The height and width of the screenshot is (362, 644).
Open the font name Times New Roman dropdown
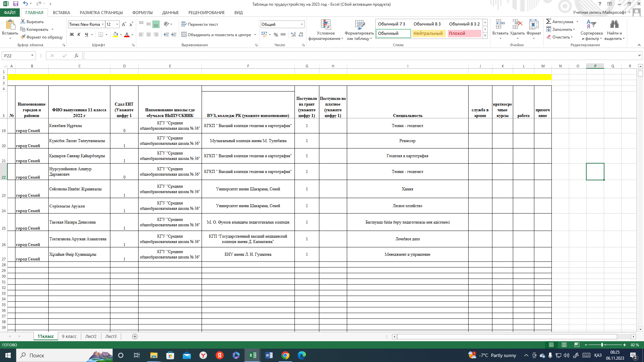(x=103, y=24)
